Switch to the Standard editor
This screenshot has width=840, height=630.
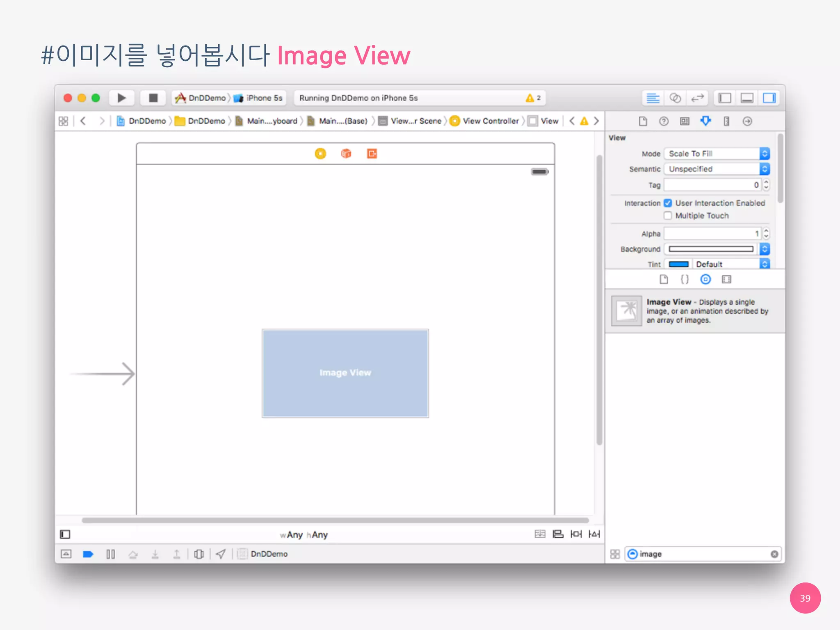tap(653, 98)
